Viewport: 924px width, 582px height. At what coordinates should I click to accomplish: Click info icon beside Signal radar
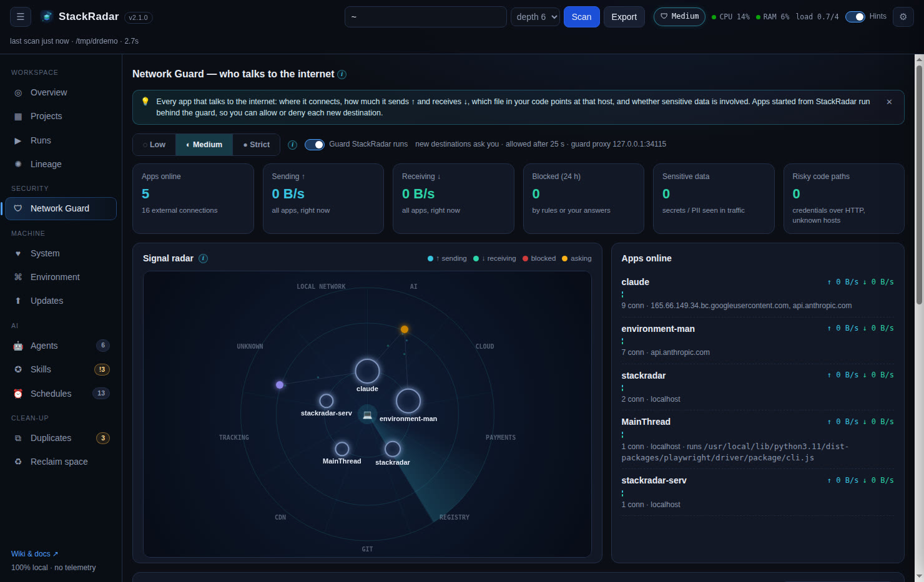click(204, 258)
